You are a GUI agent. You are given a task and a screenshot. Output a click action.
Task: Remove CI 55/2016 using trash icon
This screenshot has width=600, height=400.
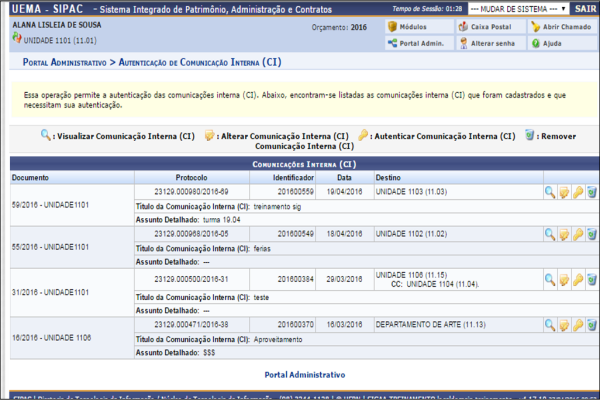[592, 234]
